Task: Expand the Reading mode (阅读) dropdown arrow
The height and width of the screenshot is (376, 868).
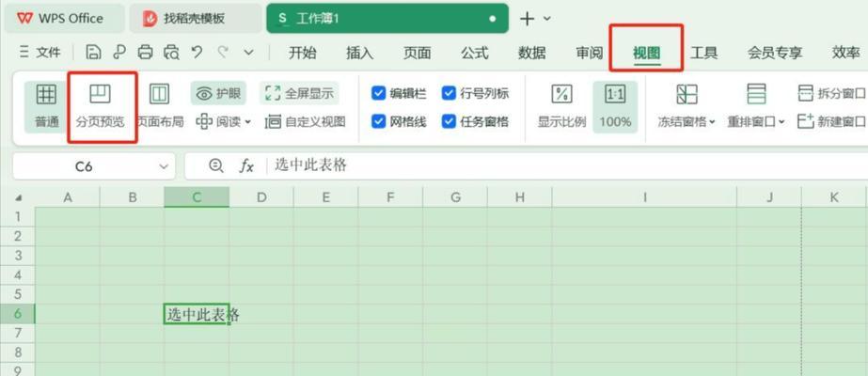Action: [x=247, y=121]
